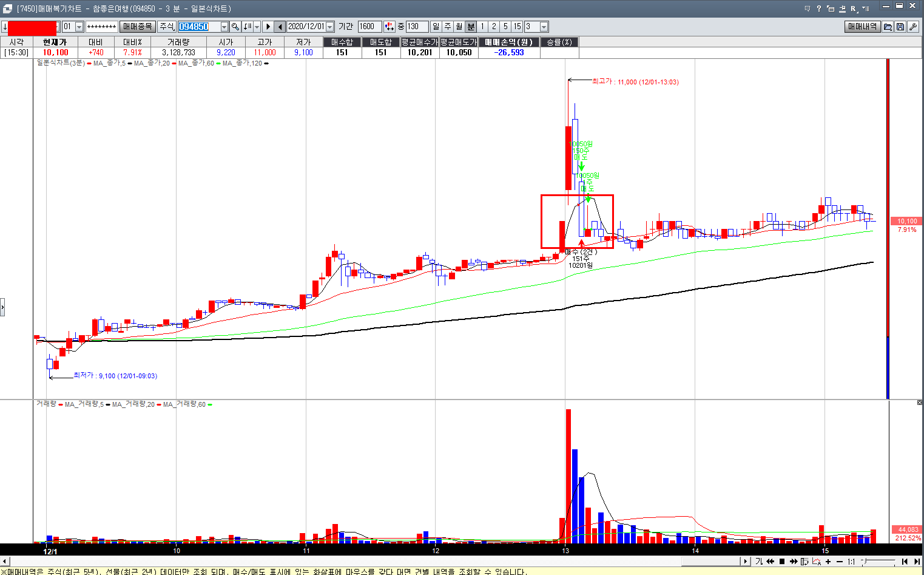
Task: Click the pin window icon in title bar
Action: pyautogui.click(x=842, y=9)
